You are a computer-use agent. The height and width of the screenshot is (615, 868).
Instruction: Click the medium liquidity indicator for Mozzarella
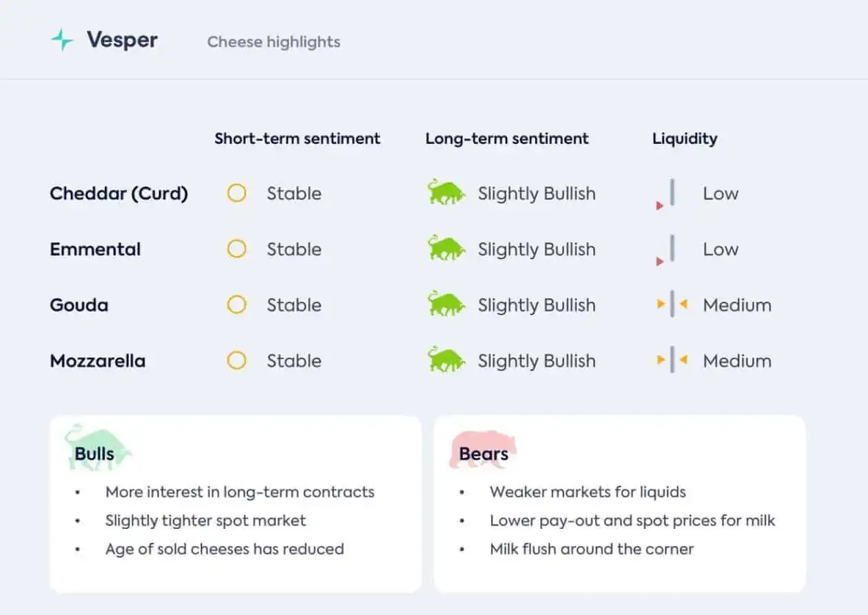[x=672, y=359]
